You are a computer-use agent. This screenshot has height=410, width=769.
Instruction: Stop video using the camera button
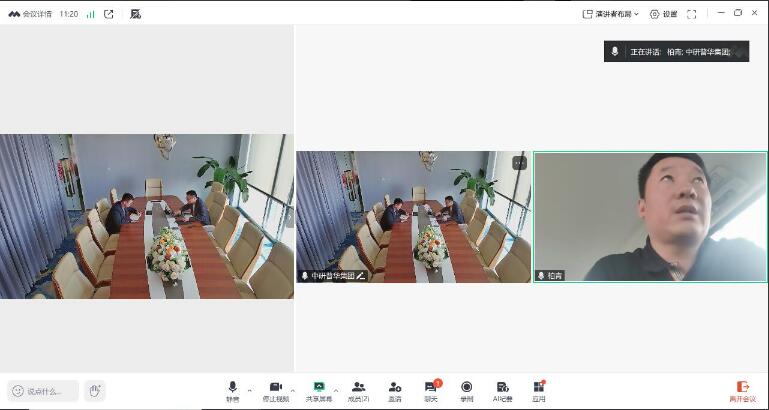tap(275, 388)
